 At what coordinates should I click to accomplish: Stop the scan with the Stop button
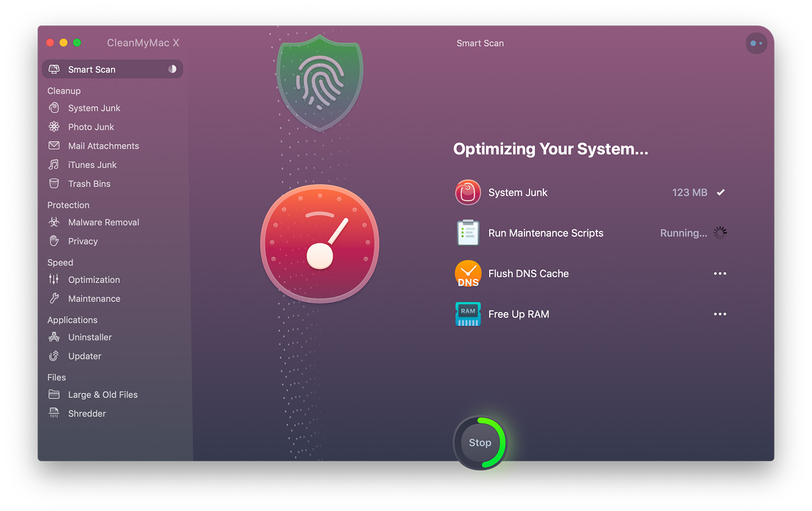pos(480,443)
